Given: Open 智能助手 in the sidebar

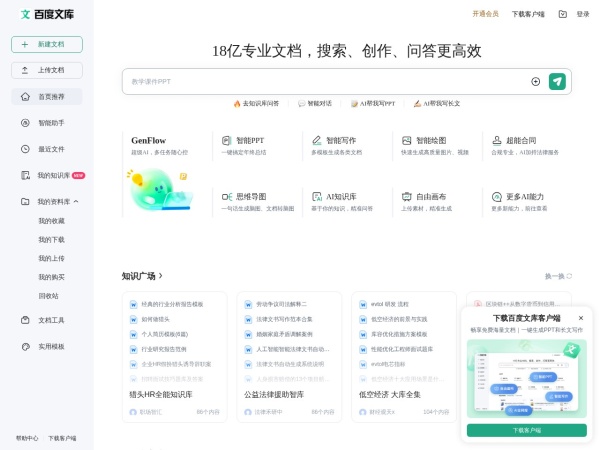Looking at the screenshot, I should point(47,123).
